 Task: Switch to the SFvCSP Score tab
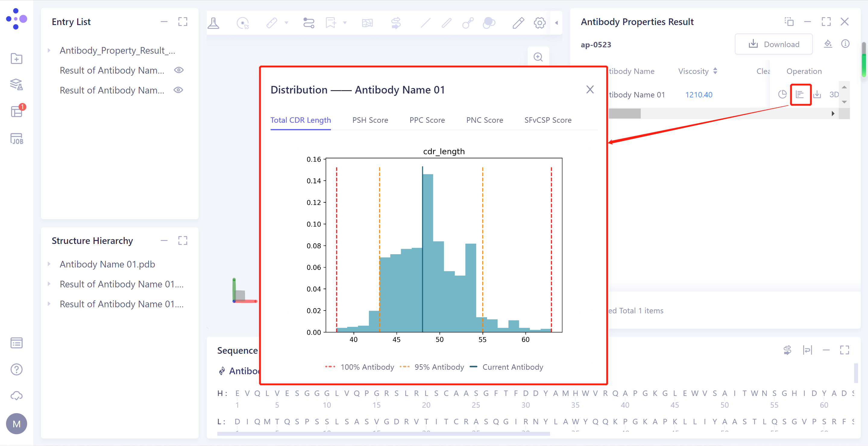(x=548, y=120)
